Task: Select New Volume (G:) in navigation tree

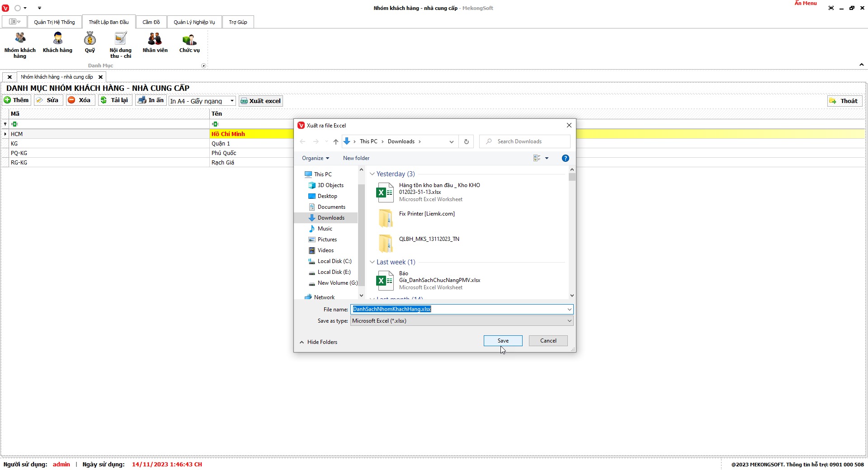Action: tap(337, 283)
